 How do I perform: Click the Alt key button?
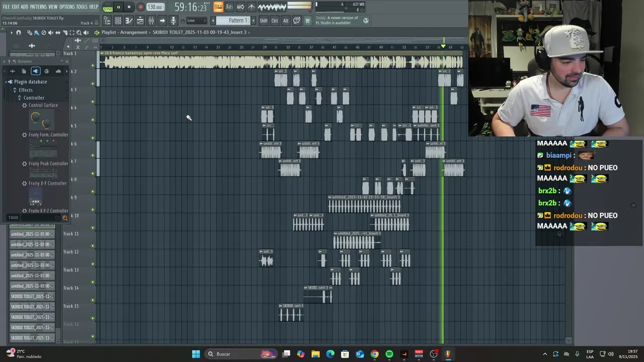tap(285, 21)
